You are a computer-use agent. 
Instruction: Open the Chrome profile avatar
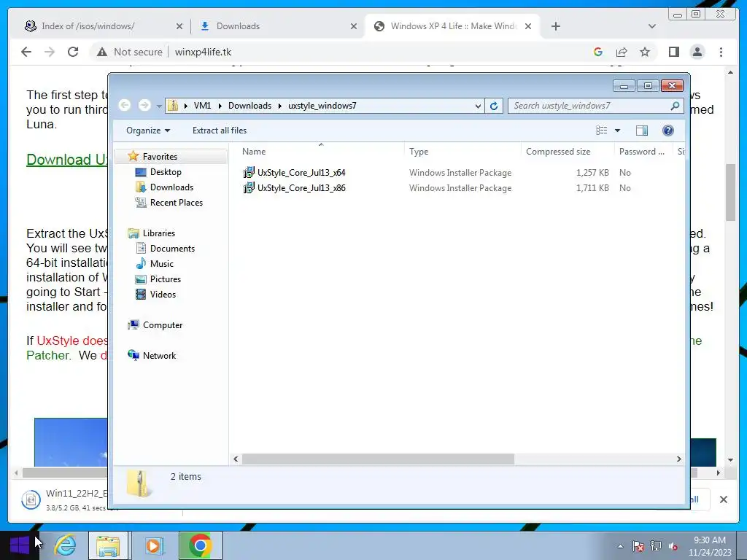tap(697, 52)
